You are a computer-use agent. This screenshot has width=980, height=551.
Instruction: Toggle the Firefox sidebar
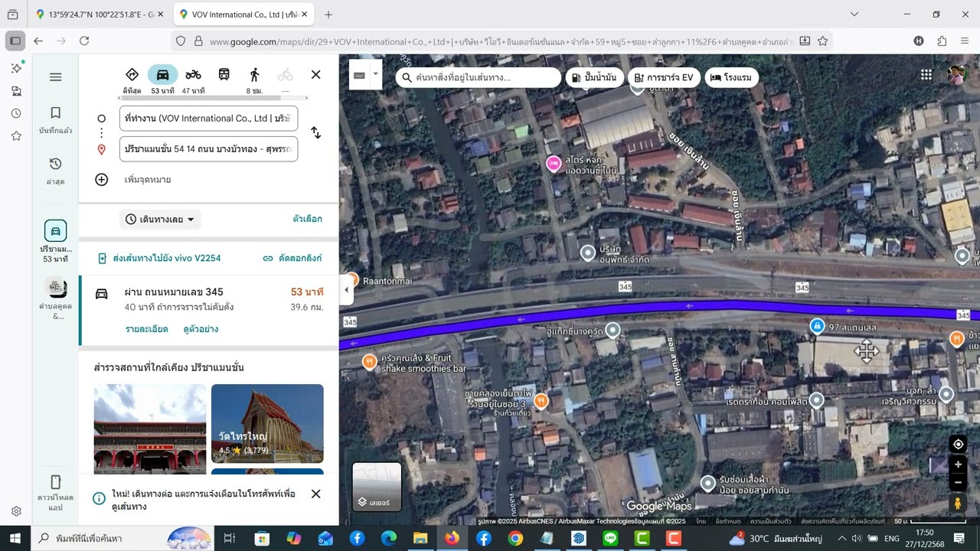(x=15, y=41)
